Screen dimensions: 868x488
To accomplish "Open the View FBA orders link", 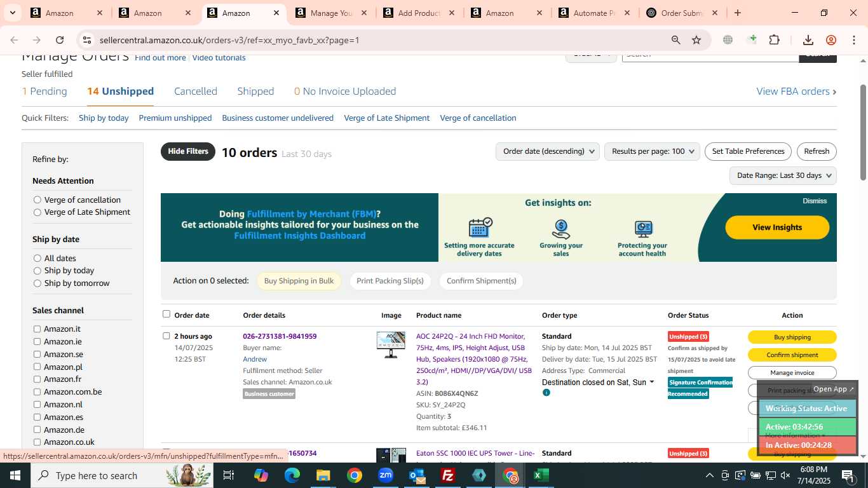I will click(x=796, y=91).
